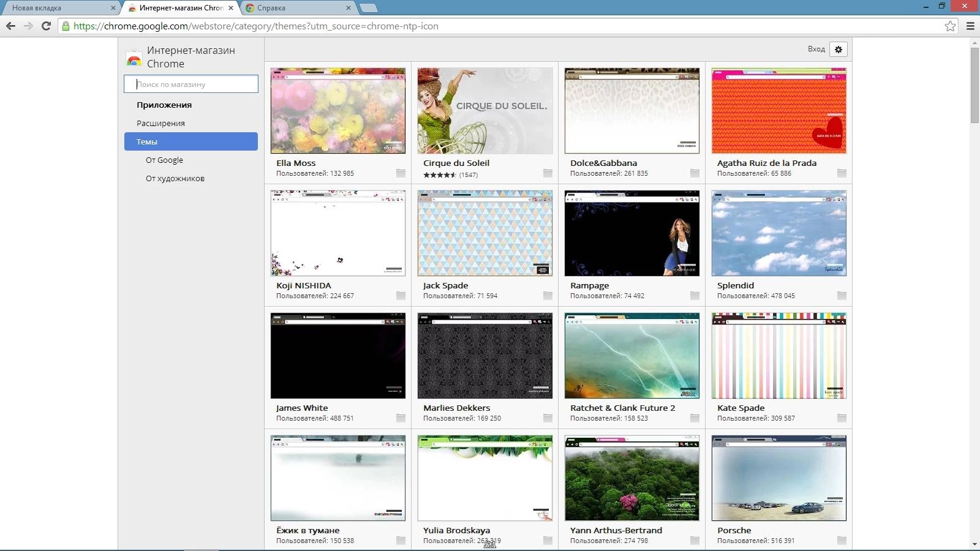Click small icon on Splendid card

(x=842, y=296)
